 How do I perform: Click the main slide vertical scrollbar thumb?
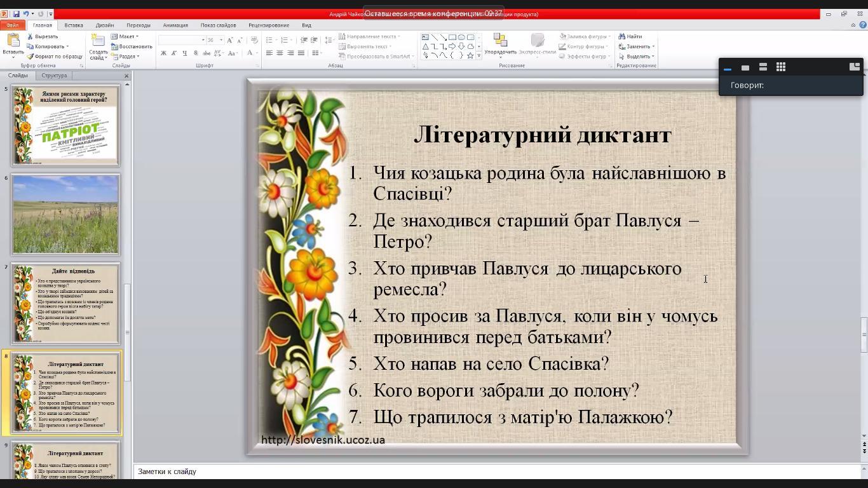[864, 334]
